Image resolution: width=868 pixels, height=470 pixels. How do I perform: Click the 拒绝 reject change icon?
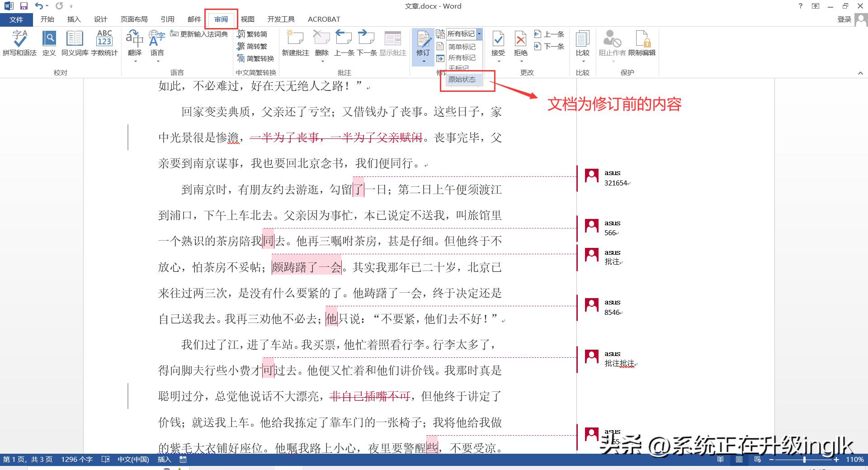point(521,40)
